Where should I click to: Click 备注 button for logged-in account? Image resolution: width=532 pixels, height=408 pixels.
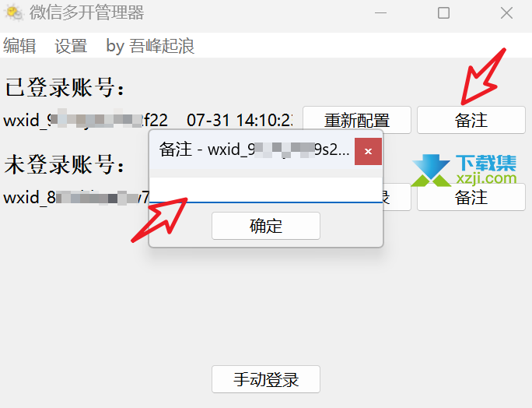pyautogui.click(x=471, y=120)
